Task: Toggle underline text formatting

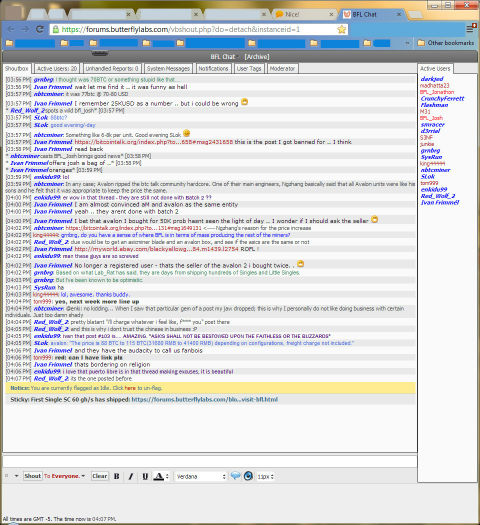Action: pos(145,476)
